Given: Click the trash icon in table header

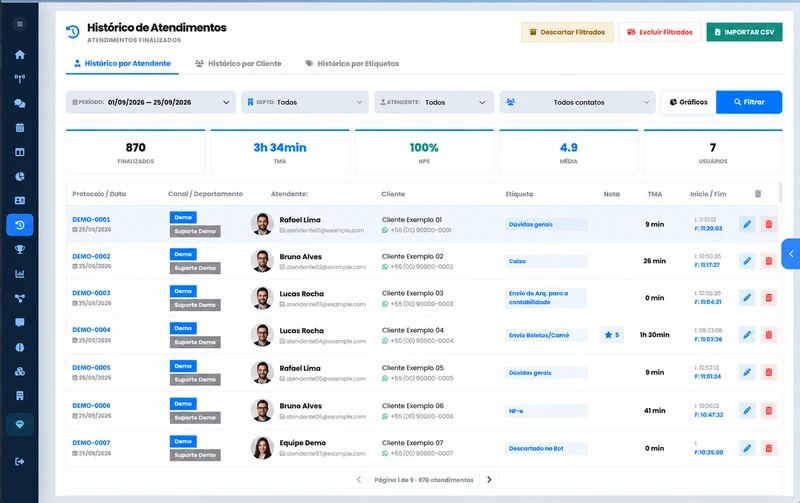Looking at the screenshot, I should [x=758, y=194].
